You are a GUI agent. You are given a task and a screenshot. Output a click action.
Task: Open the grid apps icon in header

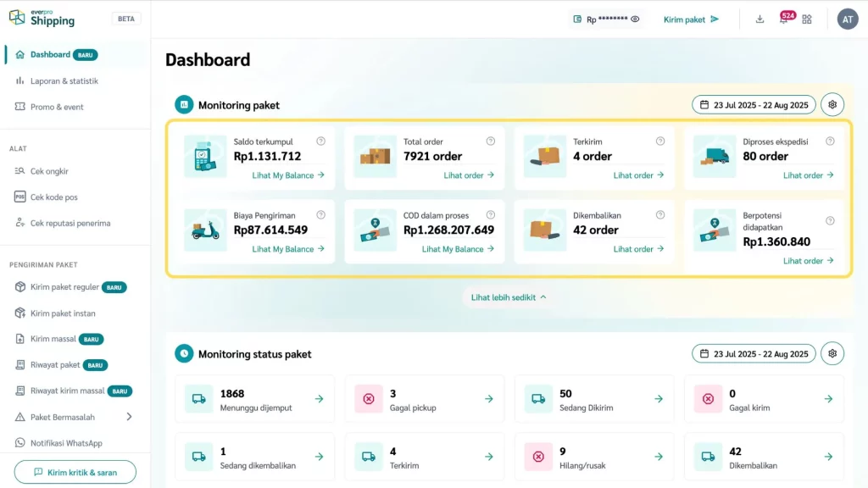807,19
